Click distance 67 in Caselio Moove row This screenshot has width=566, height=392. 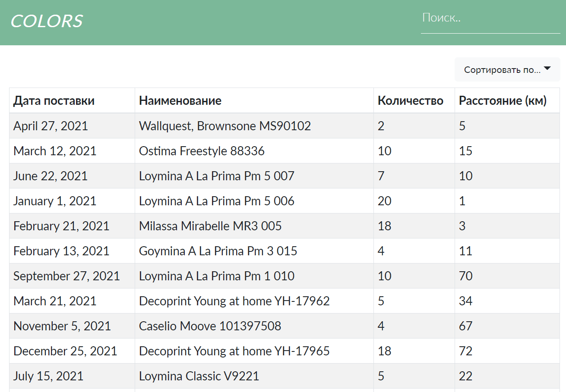pos(507,326)
